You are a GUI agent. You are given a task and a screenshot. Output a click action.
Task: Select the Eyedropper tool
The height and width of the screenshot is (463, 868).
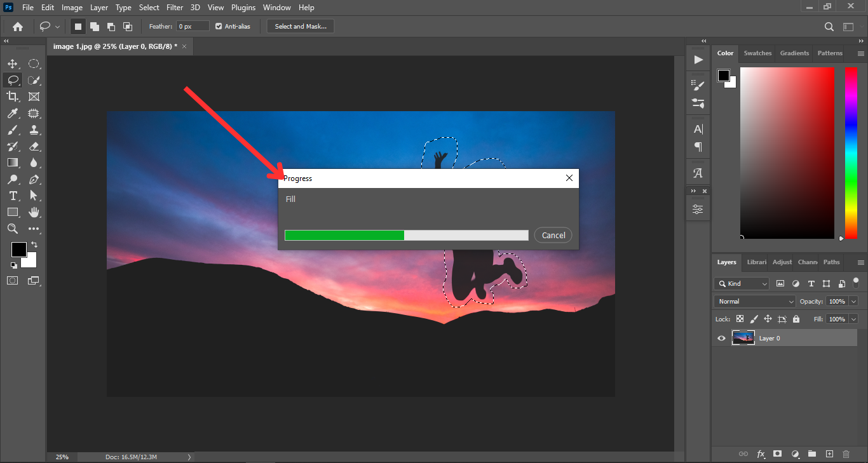(12, 113)
